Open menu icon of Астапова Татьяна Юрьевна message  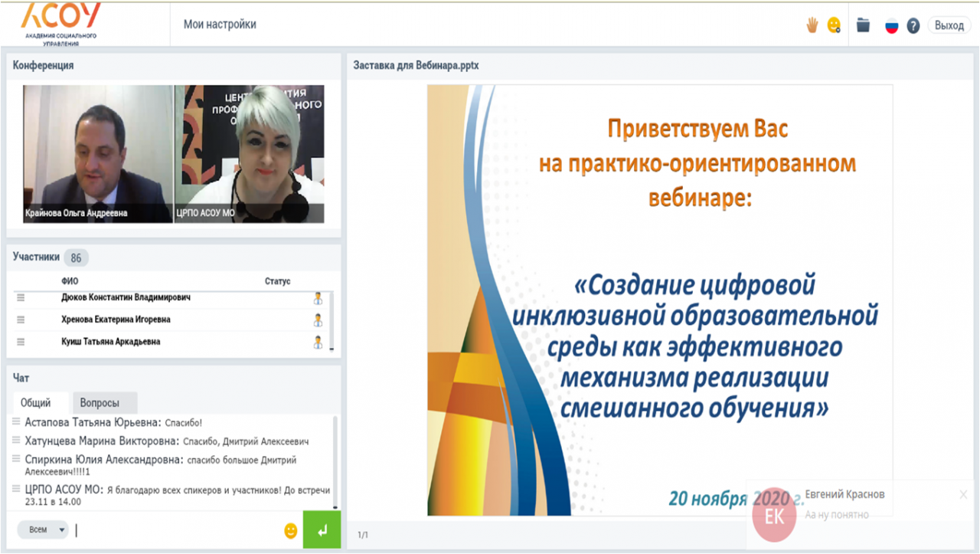(x=16, y=421)
